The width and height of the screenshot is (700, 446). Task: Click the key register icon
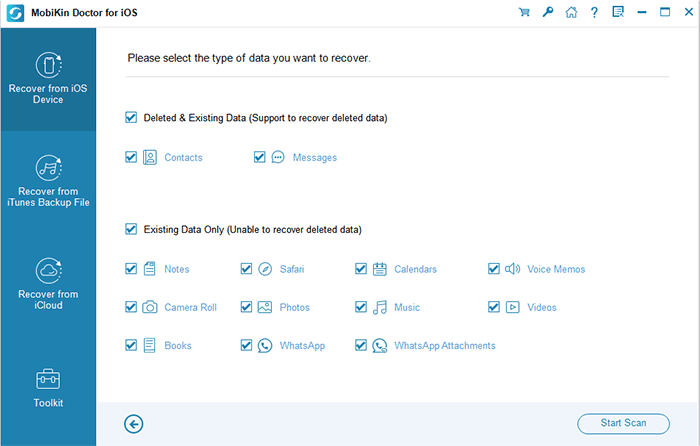[x=548, y=12]
